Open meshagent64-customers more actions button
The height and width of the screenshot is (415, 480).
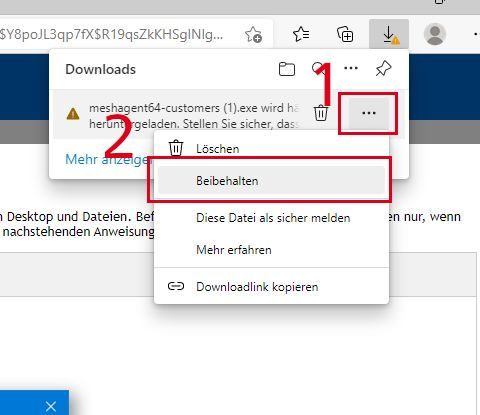point(369,113)
